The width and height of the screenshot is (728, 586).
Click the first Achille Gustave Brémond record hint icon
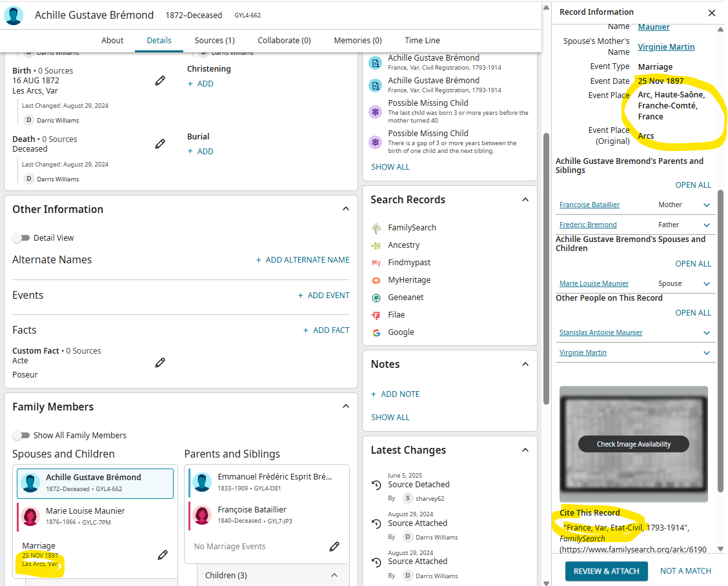[375, 63]
